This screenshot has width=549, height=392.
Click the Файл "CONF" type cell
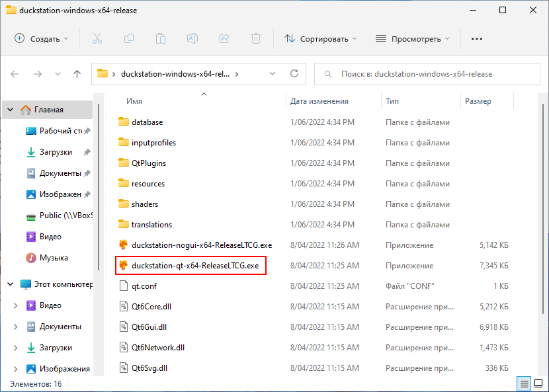click(x=410, y=286)
